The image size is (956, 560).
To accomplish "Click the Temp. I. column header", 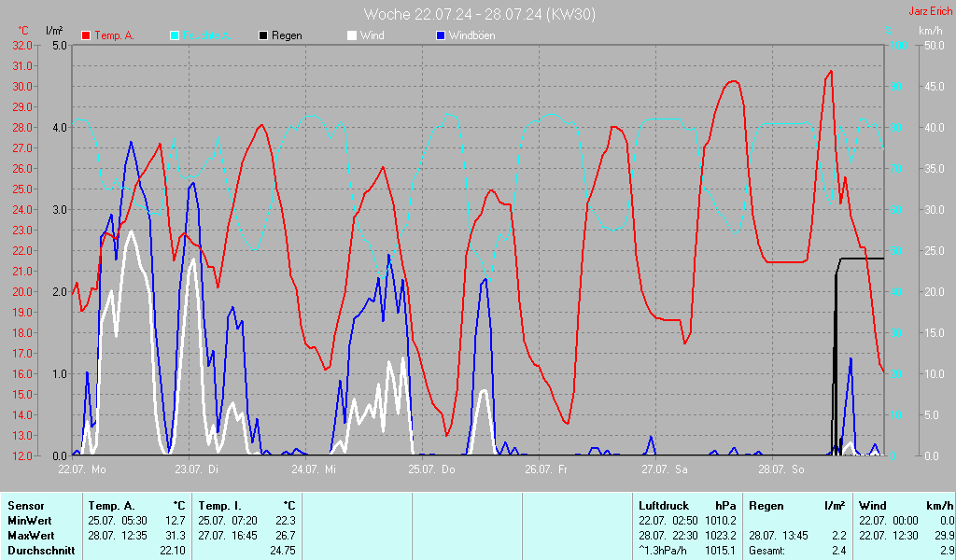I will pos(220,505).
